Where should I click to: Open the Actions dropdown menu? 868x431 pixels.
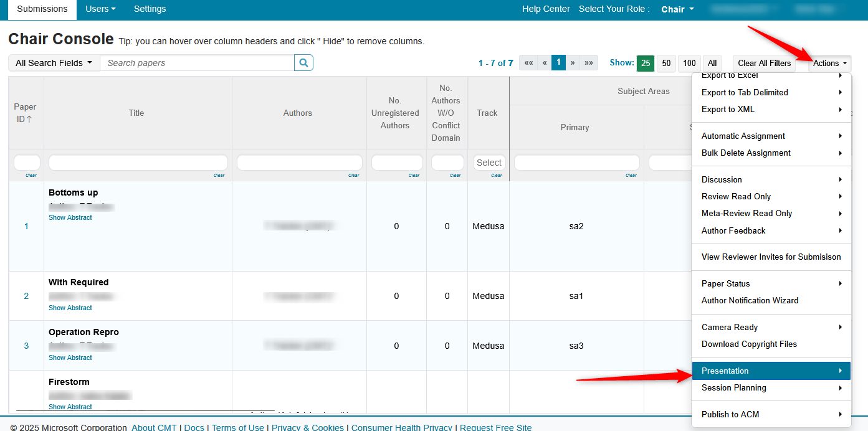[x=829, y=63]
